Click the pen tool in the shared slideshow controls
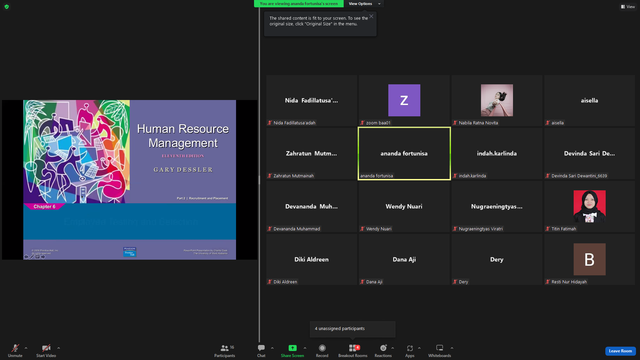The height and width of the screenshot is (360, 640). click(x=32, y=257)
